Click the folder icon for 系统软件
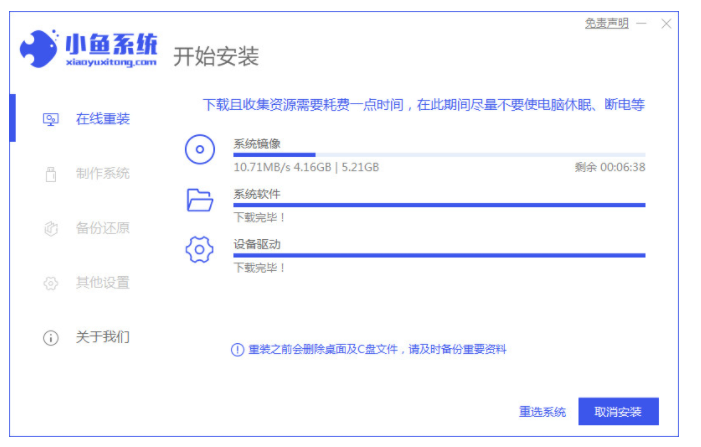The height and width of the screenshot is (447, 701). (x=200, y=200)
